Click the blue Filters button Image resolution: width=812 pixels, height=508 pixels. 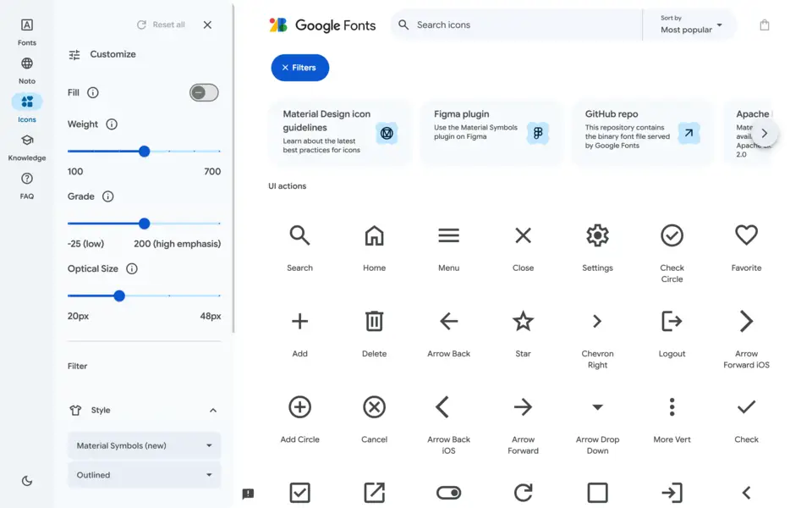click(x=299, y=68)
